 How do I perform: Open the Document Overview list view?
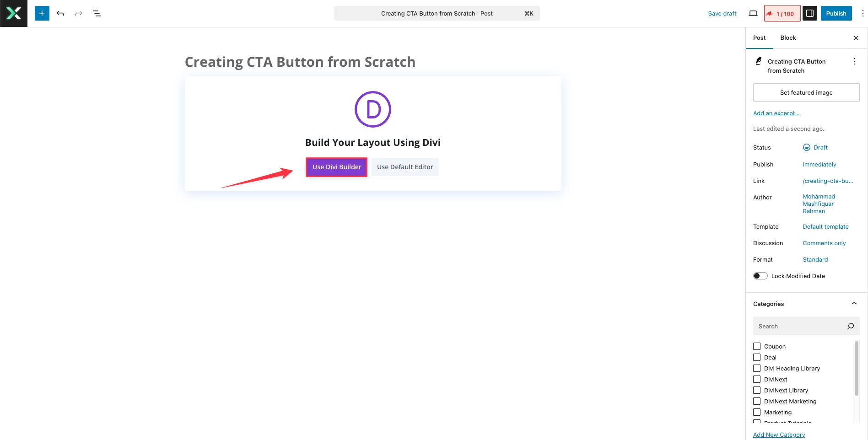click(97, 13)
